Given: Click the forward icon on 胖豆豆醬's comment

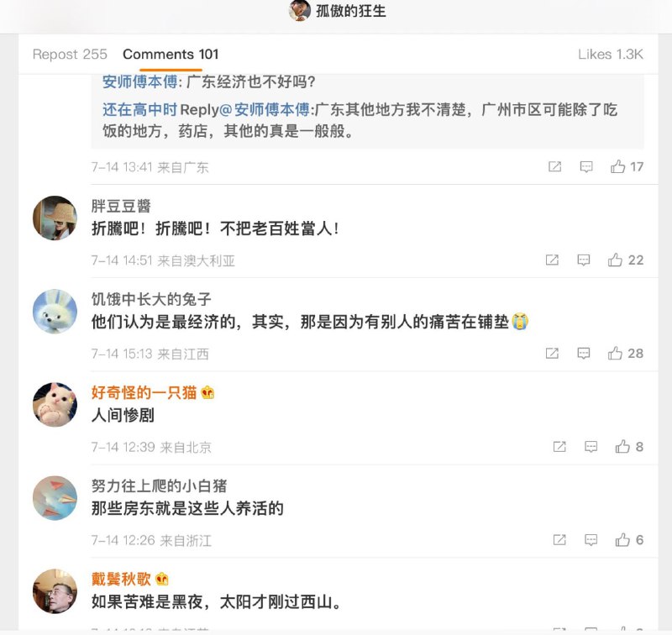Looking at the screenshot, I should 553,260.
